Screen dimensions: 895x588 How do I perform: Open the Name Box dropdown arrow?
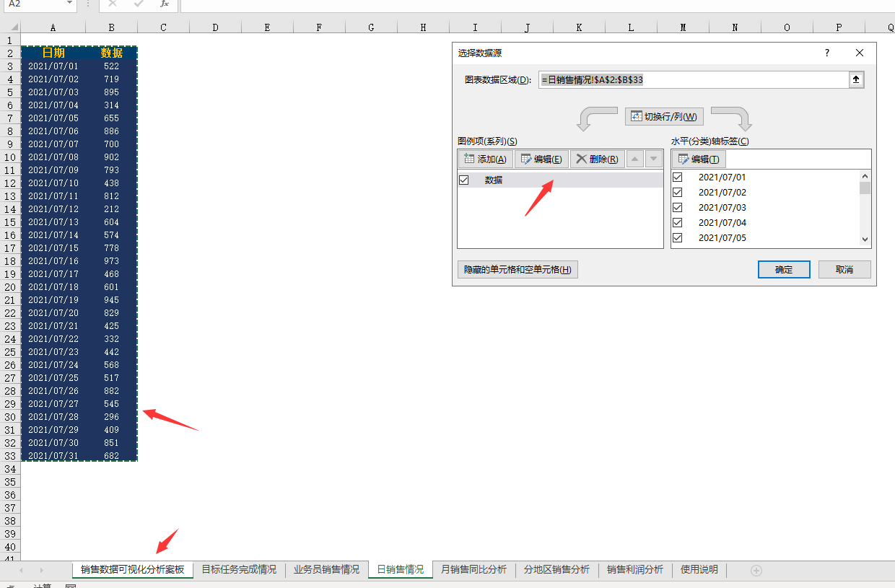click(x=70, y=4)
